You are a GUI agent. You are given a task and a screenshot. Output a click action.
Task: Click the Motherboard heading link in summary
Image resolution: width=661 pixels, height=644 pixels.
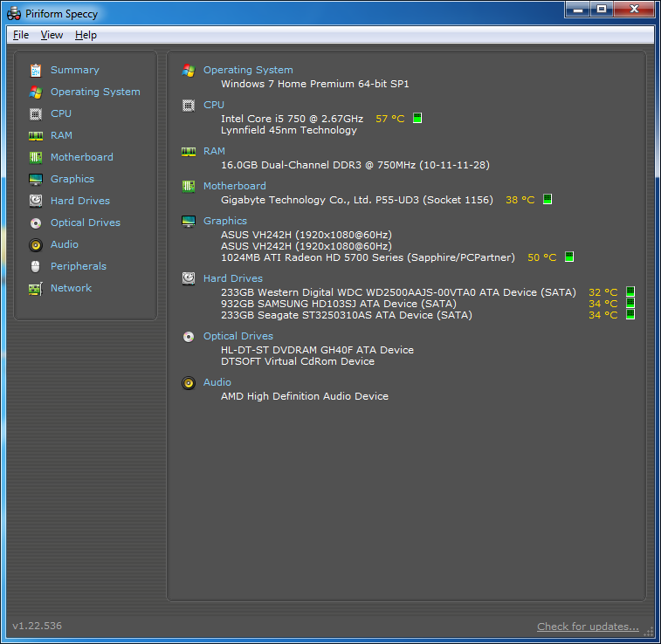point(234,186)
